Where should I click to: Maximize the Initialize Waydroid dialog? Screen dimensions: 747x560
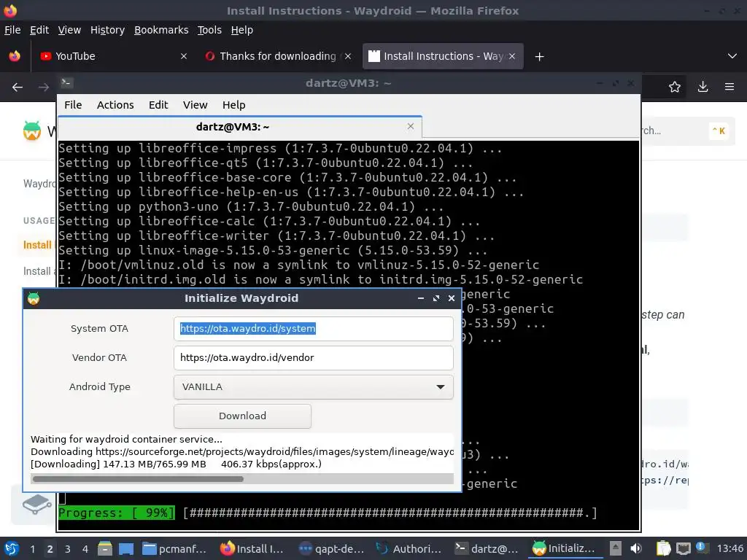point(436,298)
